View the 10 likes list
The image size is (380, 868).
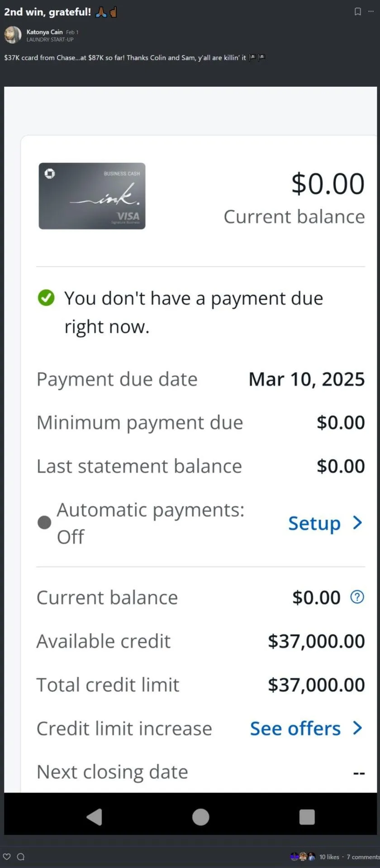pos(329,857)
